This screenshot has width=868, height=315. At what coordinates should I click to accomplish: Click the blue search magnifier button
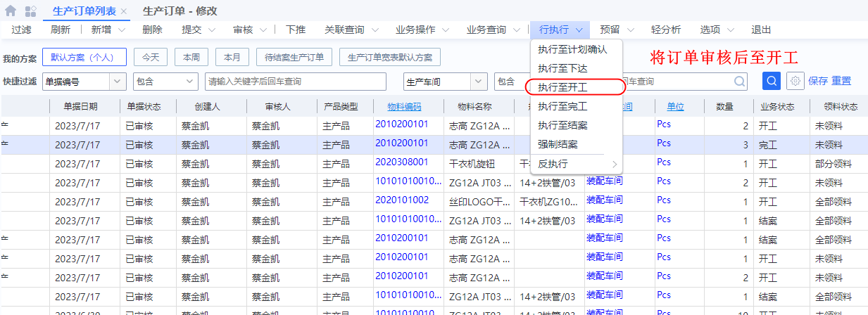[772, 81]
